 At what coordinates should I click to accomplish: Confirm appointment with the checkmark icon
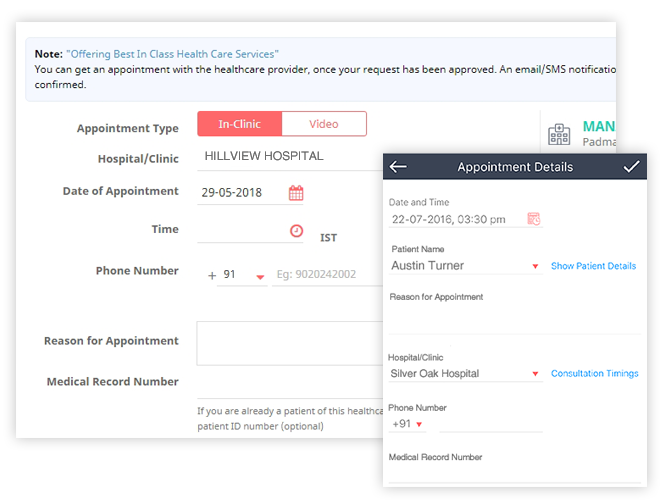pyautogui.click(x=631, y=167)
